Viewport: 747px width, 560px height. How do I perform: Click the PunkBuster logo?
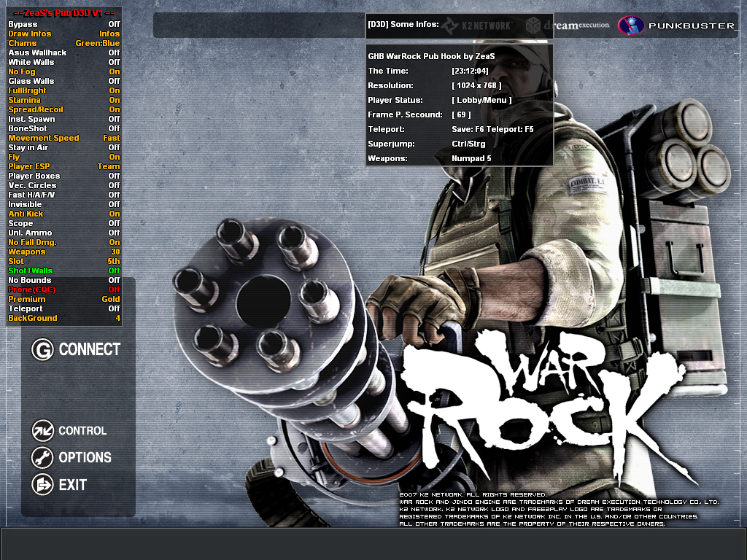(x=676, y=26)
